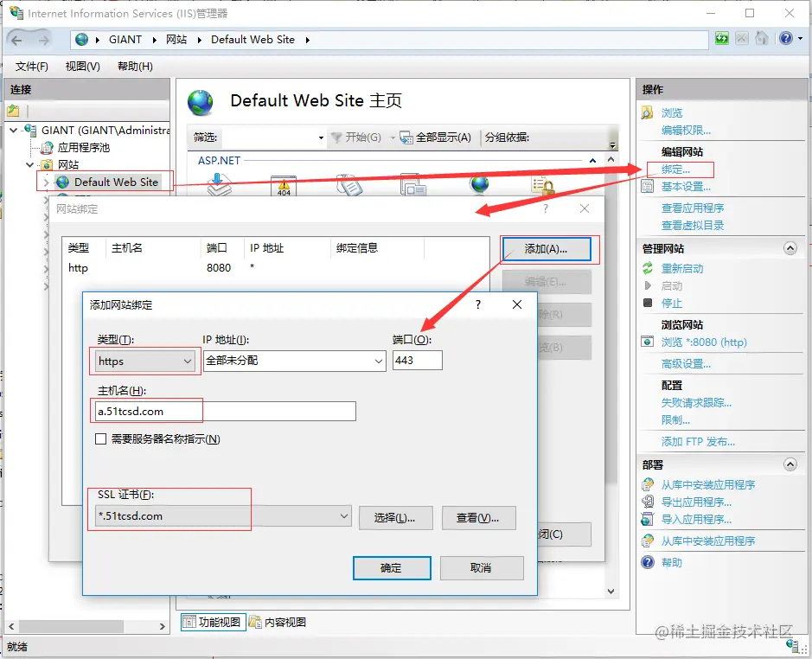
Task: Click 失败请求跟踪 link
Action: 696,402
